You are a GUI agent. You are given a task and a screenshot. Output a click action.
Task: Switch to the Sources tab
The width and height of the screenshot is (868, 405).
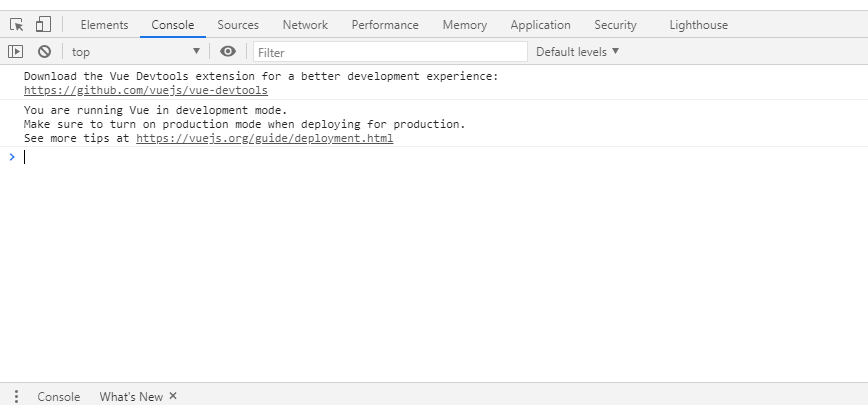click(x=238, y=25)
